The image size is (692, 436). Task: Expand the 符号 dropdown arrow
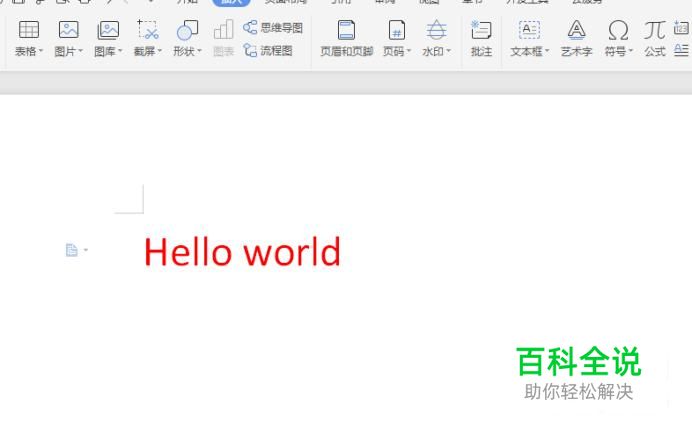[631, 51]
